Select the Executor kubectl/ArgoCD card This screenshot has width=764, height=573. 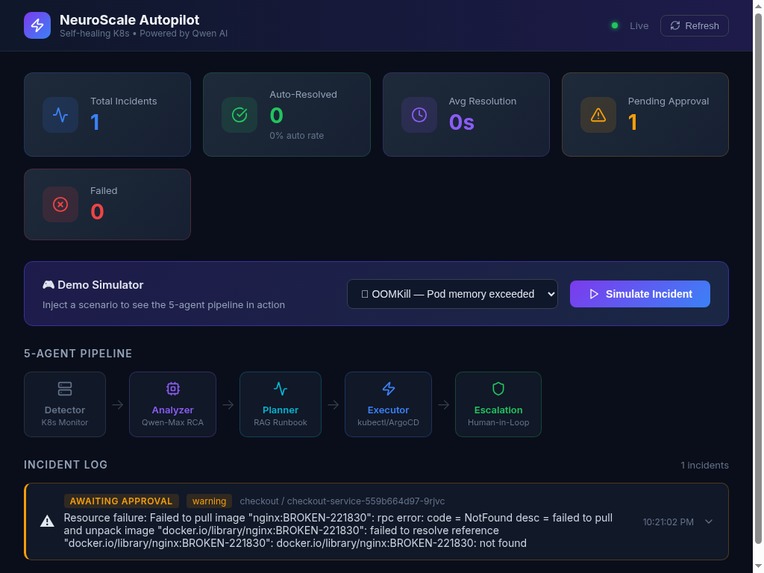tap(388, 404)
